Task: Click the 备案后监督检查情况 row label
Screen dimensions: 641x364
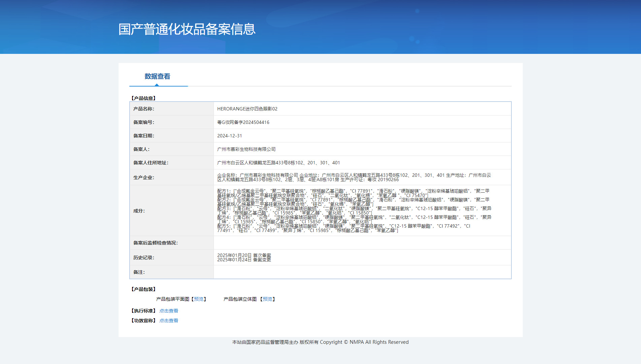Action: click(155, 243)
